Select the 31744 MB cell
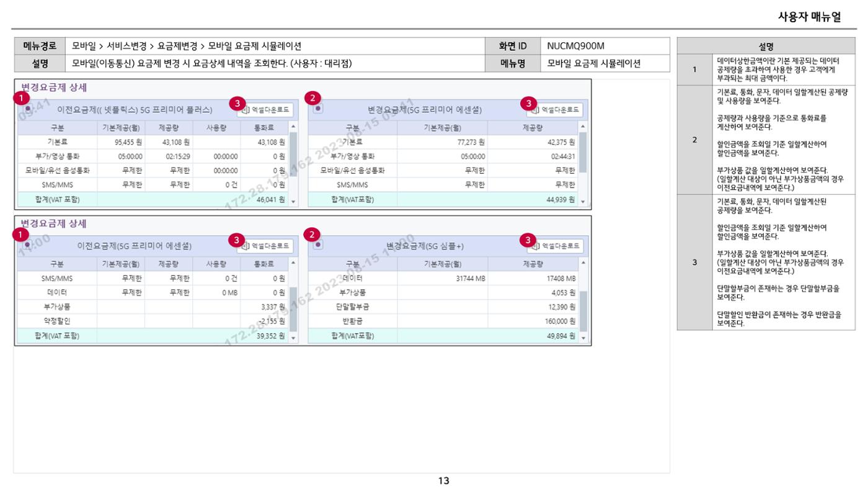 click(442, 279)
